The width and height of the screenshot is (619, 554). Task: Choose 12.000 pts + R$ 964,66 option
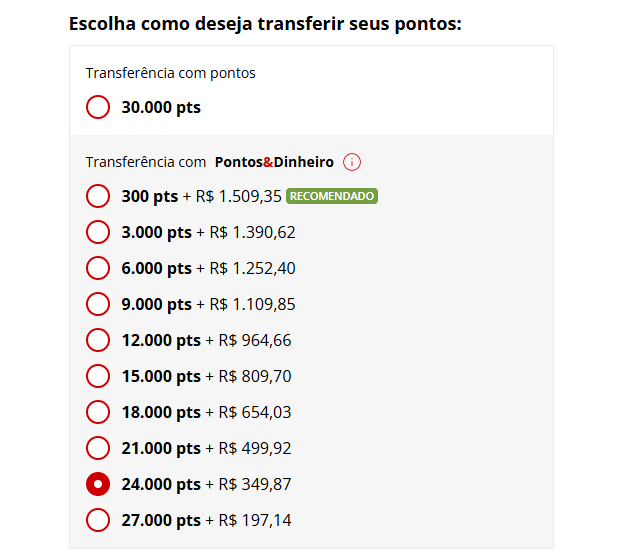coord(98,340)
